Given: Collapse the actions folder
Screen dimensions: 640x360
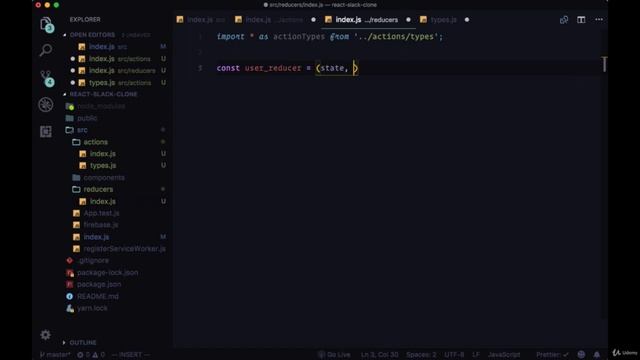Looking at the screenshot, I should 96,142.
